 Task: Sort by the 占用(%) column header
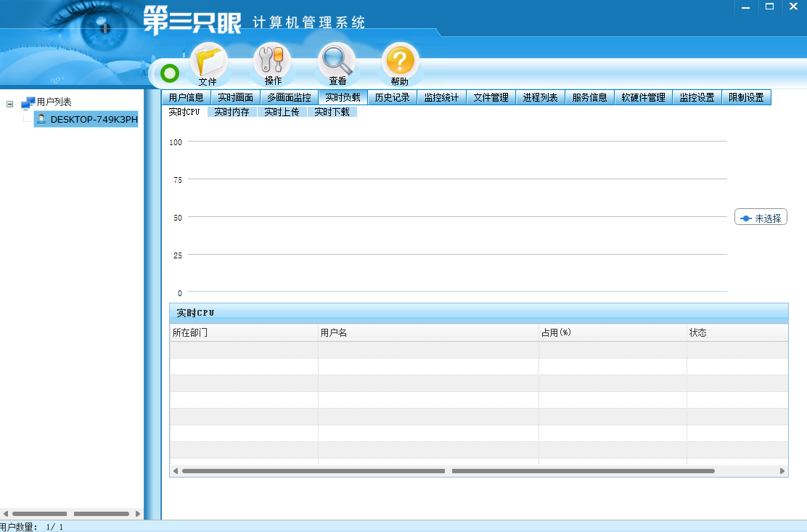coord(556,332)
